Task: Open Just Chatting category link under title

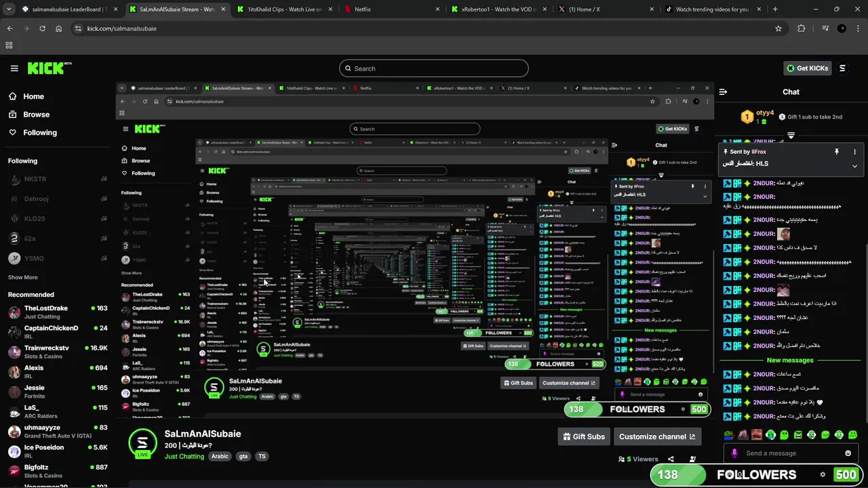Action: 184,456
